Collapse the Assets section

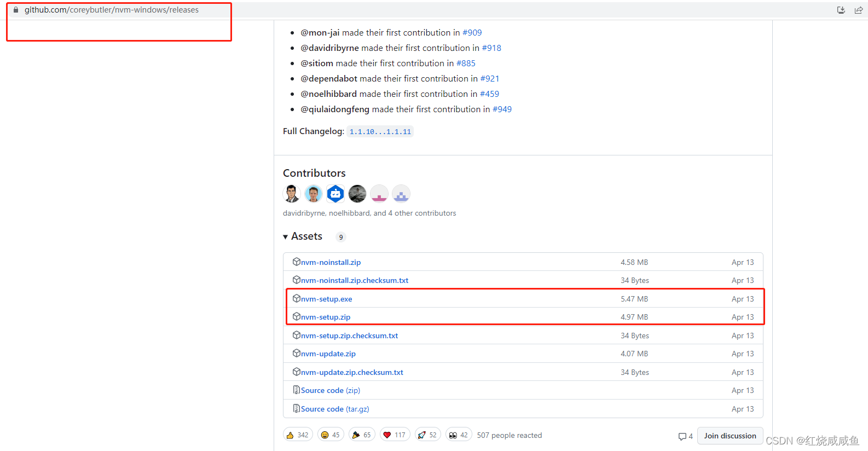pyautogui.click(x=303, y=236)
